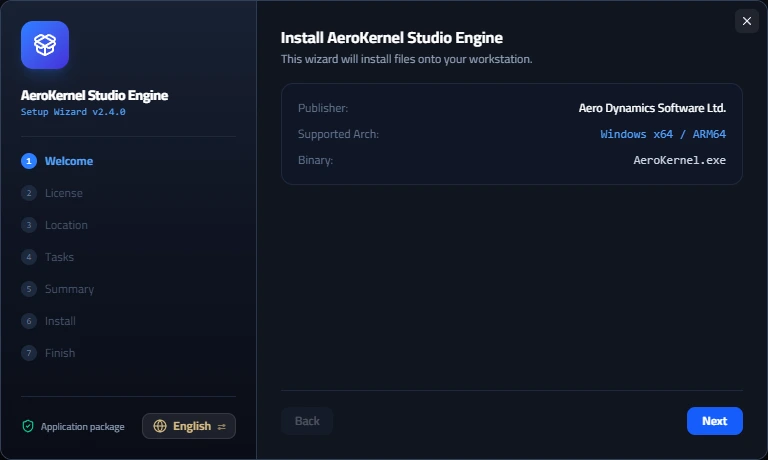Click the 'Setup Wizard v2.4.0' version text

tap(73, 112)
